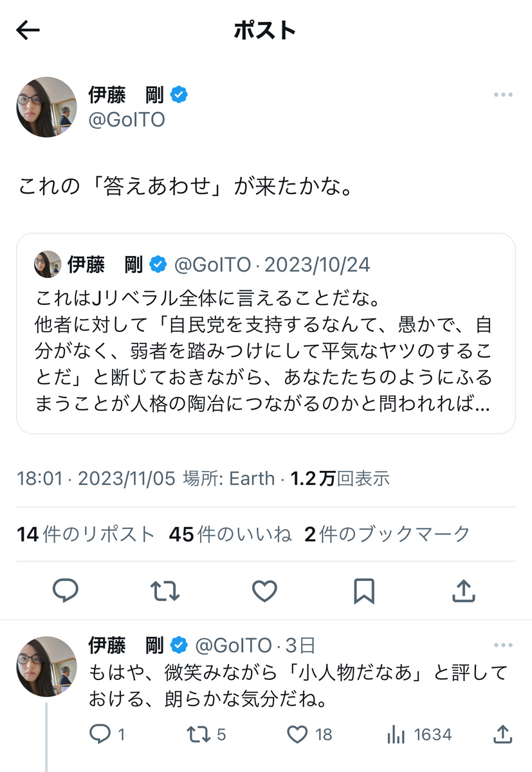Screen dimensions: 532x772
Task: Repost the main post via the retweet icon
Action: coord(165,591)
